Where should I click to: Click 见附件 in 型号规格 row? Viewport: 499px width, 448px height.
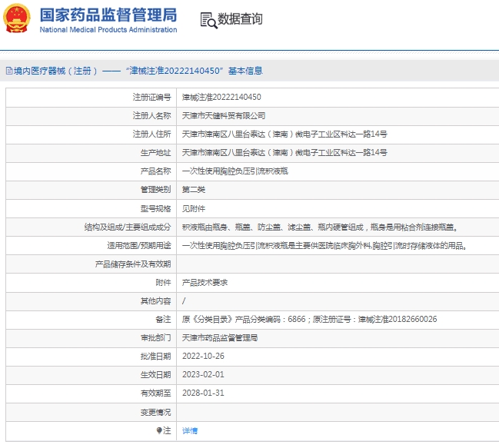(x=194, y=208)
